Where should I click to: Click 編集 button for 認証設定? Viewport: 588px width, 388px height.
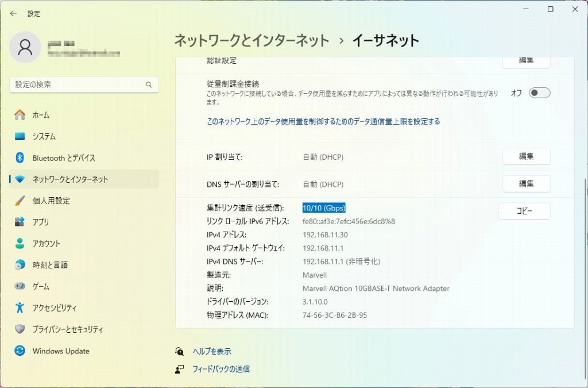(526, 62)
